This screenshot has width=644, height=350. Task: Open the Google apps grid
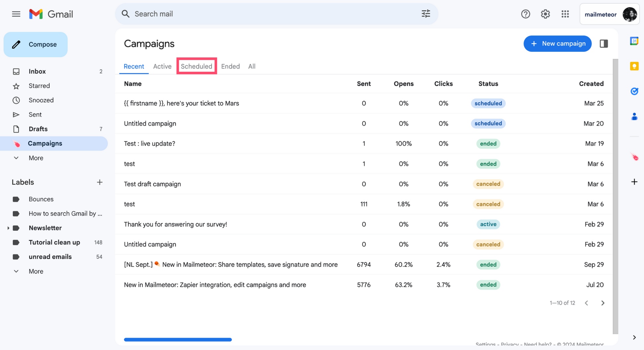pyautogui.click(x=565, y=14)
